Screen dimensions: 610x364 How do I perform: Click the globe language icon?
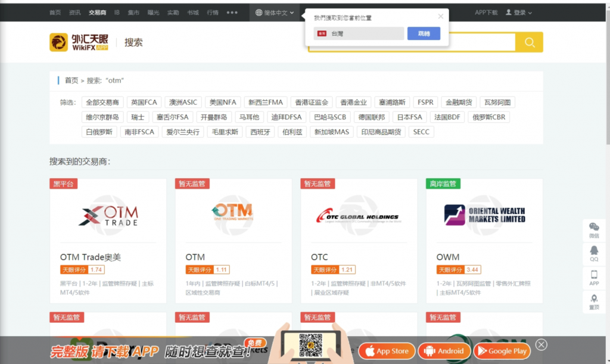tap(259, 13)
